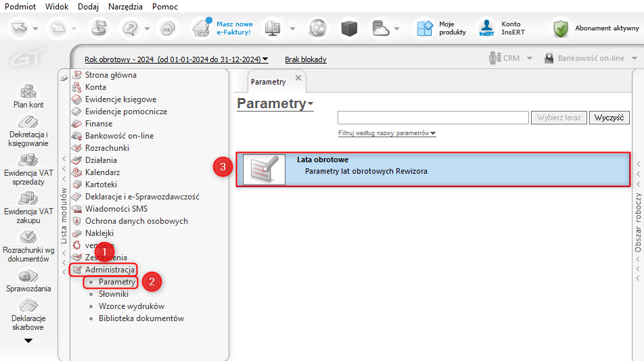Open Wzorce wydruków under Administracja
The image size is (644, 361).
[131, 306]
